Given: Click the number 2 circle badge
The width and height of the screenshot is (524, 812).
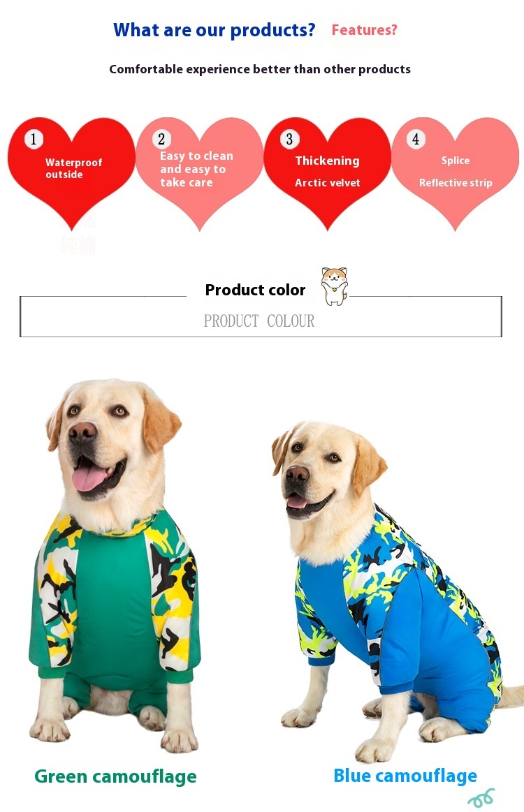Looking at the screenshot, I should pos(161,139).
